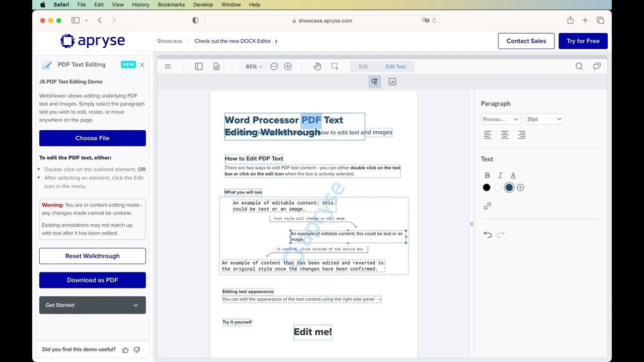The width and height of the screenshot is (644, 362).
Task: Open a new Safari tab
Action: click(585, 20)
